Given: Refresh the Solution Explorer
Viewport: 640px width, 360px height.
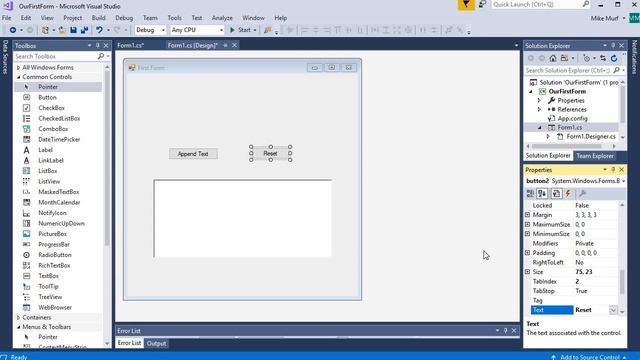Looking at the screenshot, I should (x=614, y=58).
